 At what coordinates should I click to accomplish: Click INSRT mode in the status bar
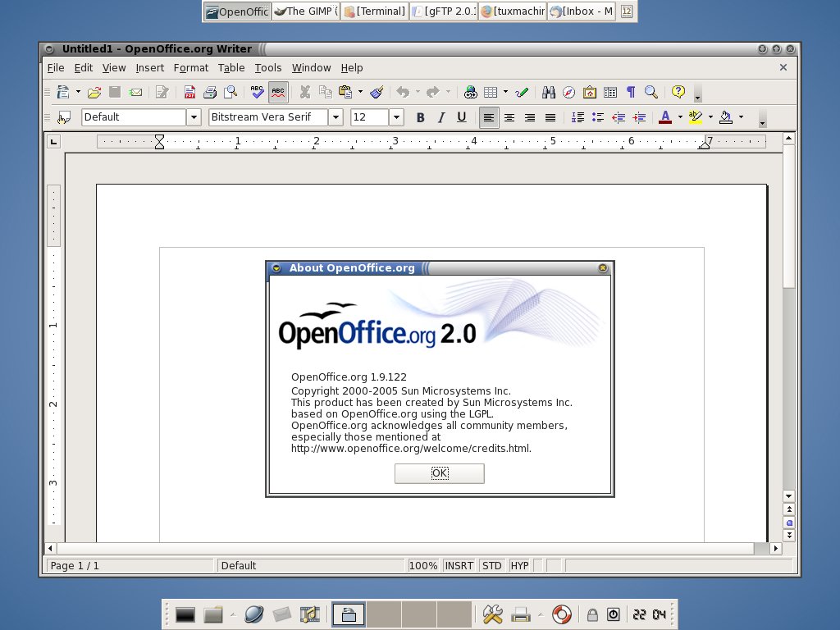point(459,566)
